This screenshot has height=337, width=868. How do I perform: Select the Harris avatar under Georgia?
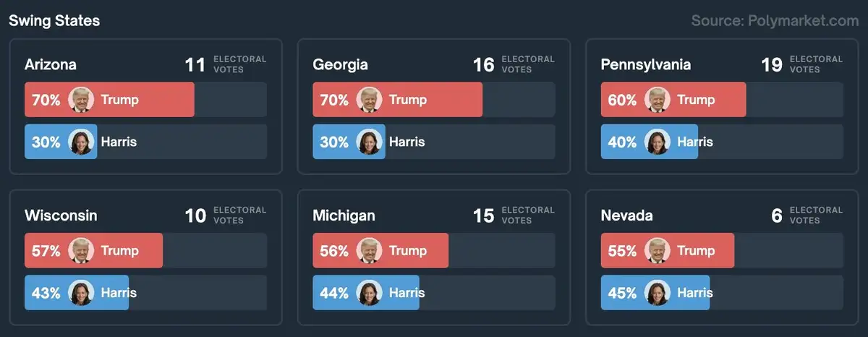370,142
